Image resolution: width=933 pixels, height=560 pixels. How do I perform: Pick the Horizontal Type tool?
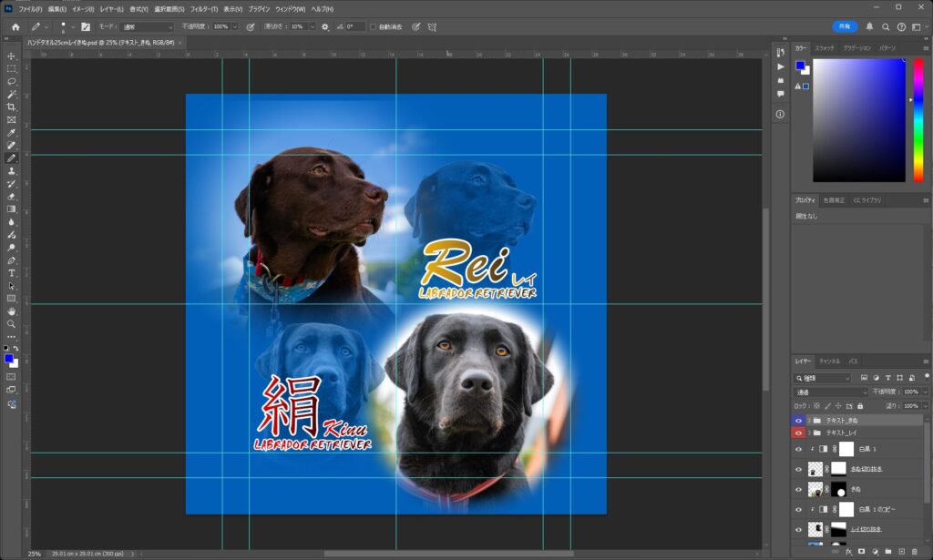(x=12, y=273)
